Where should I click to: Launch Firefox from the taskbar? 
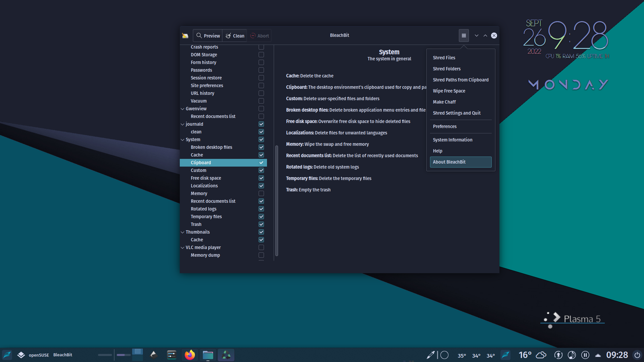(190, 355)
